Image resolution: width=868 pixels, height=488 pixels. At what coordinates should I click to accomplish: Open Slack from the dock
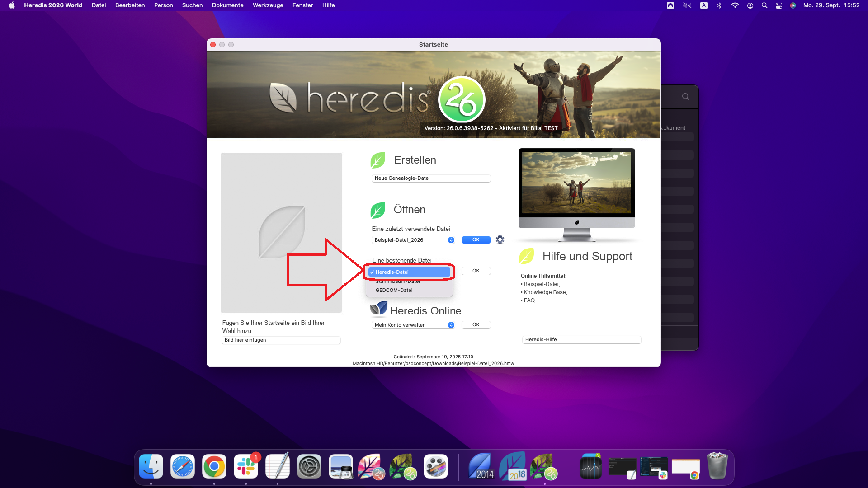click(x=246, y=467)
